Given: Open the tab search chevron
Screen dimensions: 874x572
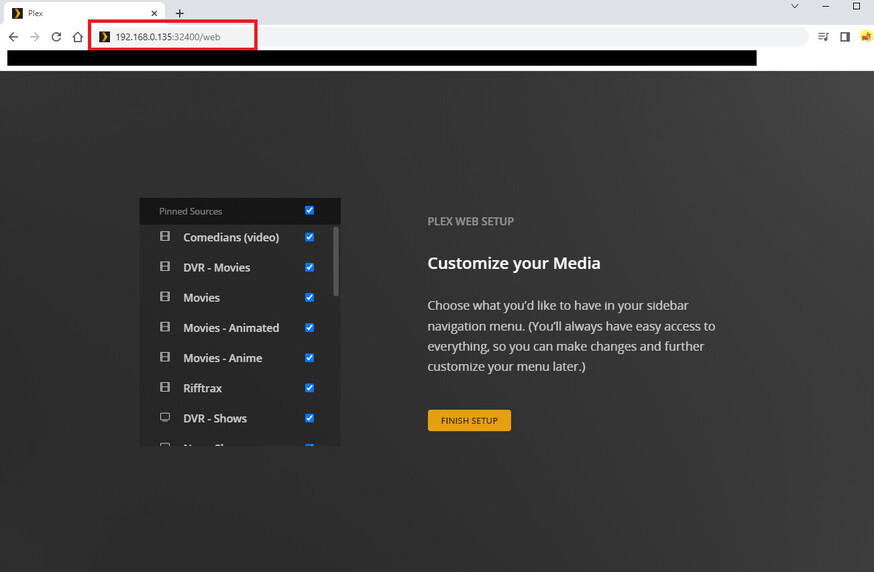Looking at the screenshot, I should (x=795, y=6).
